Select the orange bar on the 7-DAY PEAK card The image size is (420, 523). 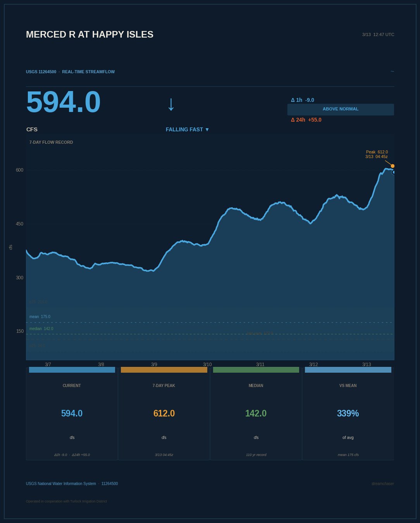pyautogui.click(x=164, y=370)
